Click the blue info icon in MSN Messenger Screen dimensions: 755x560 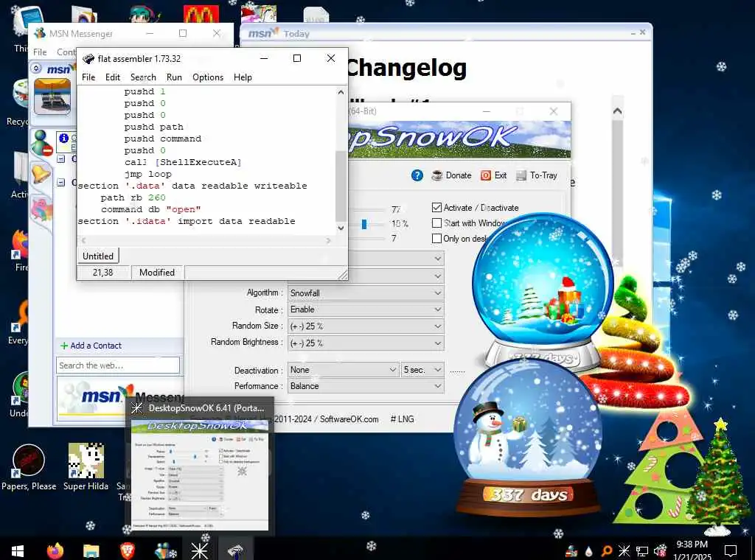63,138
